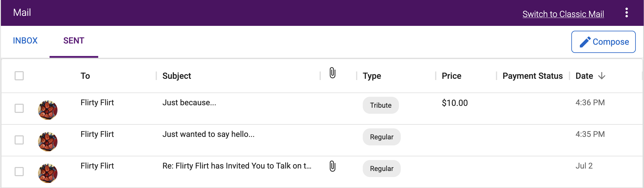Click the attachment column paperclip header icon

pos(333,73)
